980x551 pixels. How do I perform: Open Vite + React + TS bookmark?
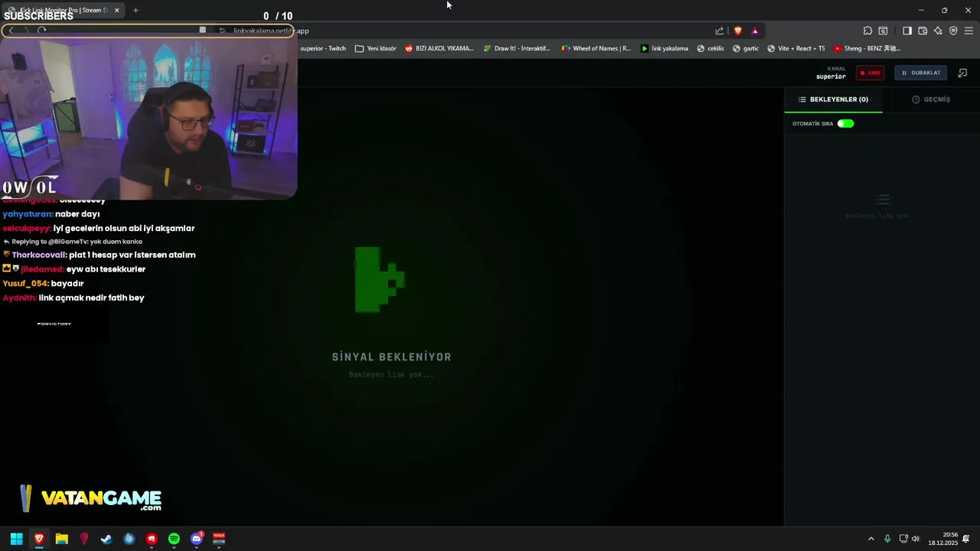[x=796, y=48]
